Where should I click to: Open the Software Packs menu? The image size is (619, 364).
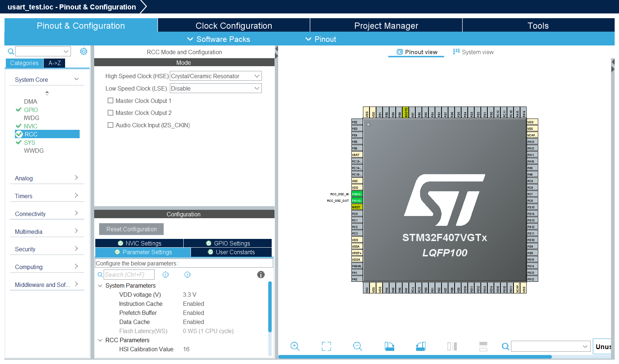[219, 39]
